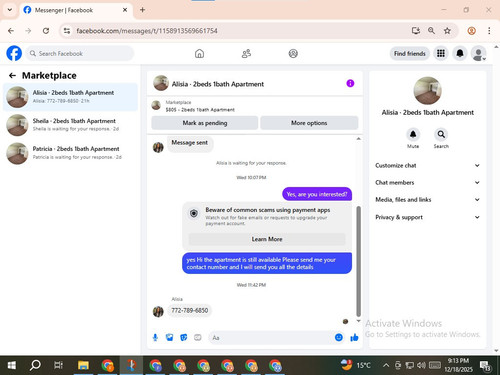The height and width of the screenshot is (375, 500).
Task: Select the 772-789-6850 message bubble
Action: 189,310
